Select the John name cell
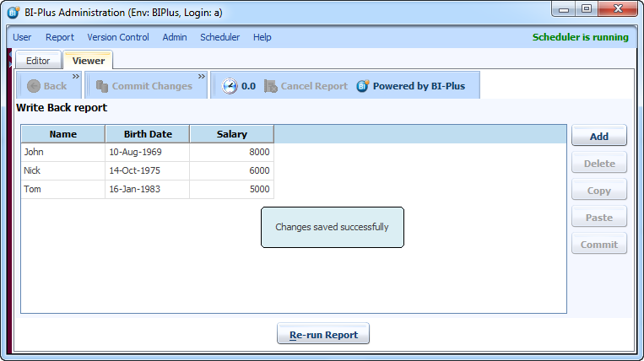Screen dimensions: 644x361 (63, 153)
